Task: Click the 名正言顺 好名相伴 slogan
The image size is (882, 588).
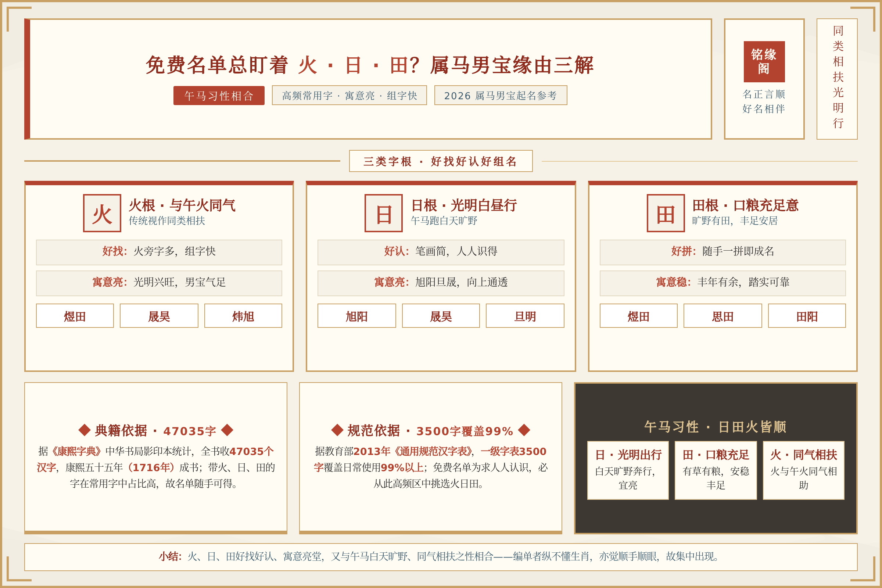Action: (764, 101)
